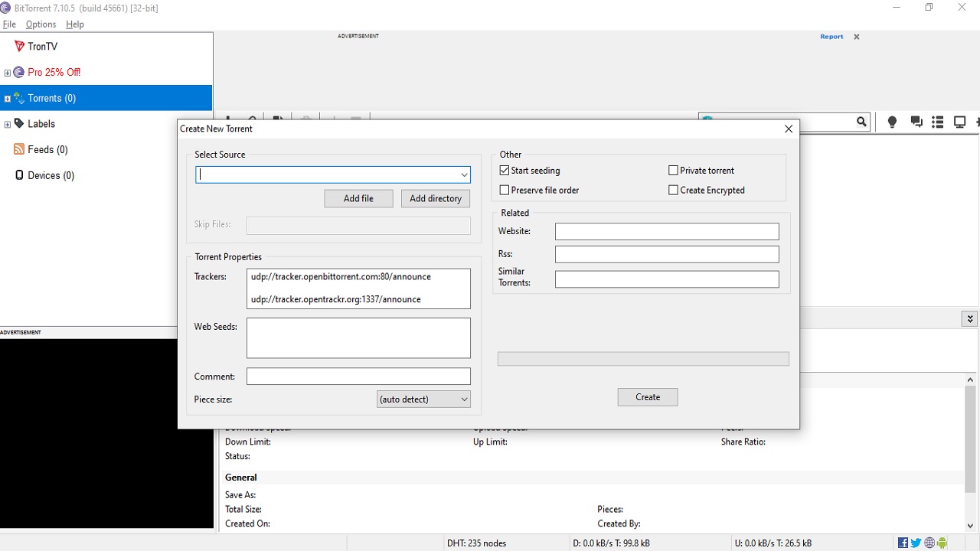
Task: Click the BitTorrent logo in the title bar
Action: pos(6,8)
